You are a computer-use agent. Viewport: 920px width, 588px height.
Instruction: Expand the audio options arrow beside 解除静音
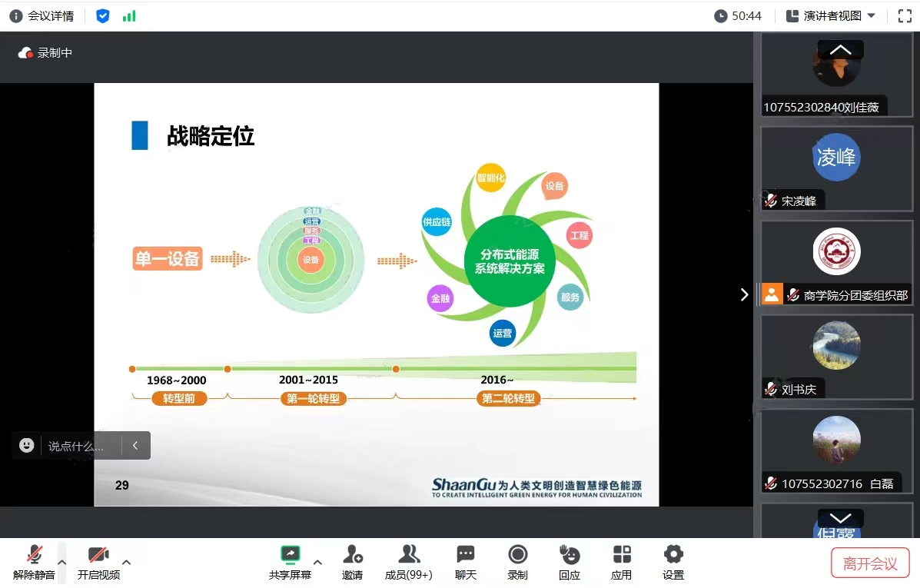tap(62, 563)
